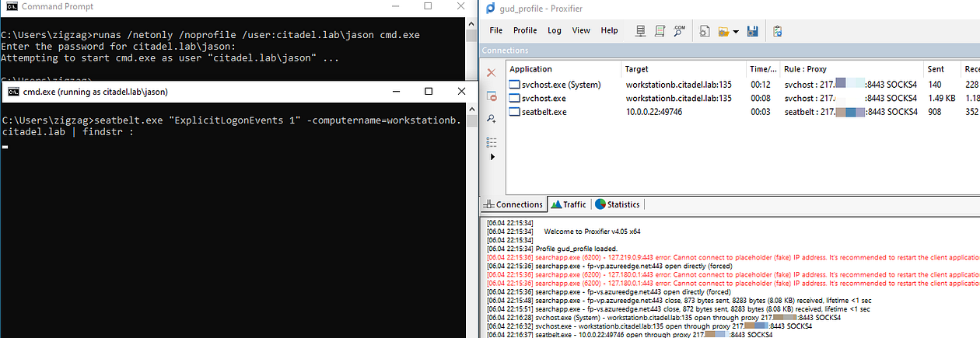Open Proxification Rules toolbar icon
This screenshot has width=980, height=338.
pos(660,31)
